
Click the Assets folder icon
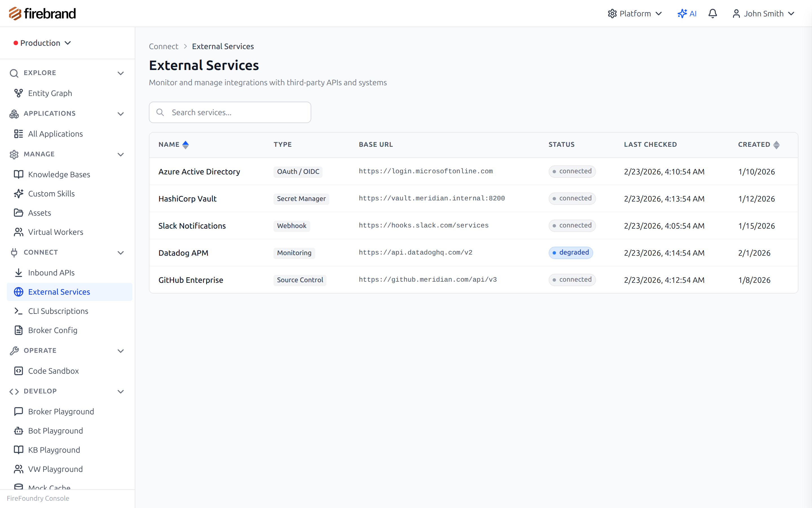pos(18,213)
